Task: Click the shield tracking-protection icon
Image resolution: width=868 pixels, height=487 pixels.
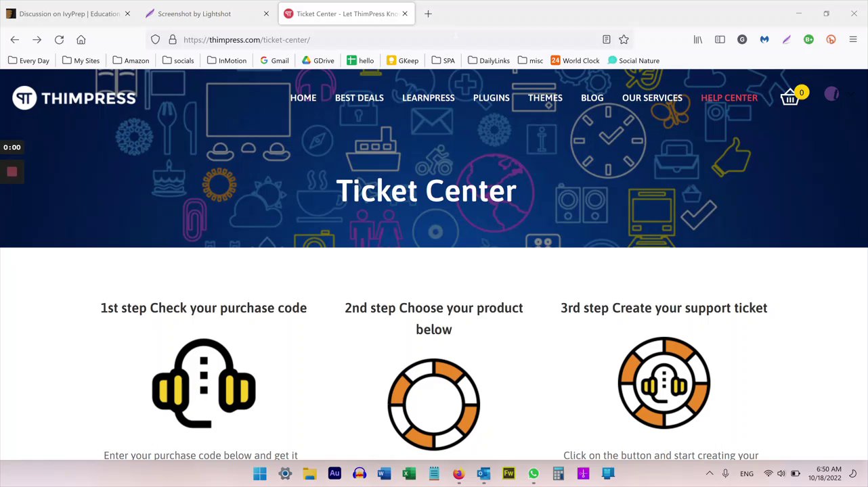Action: 156,40
